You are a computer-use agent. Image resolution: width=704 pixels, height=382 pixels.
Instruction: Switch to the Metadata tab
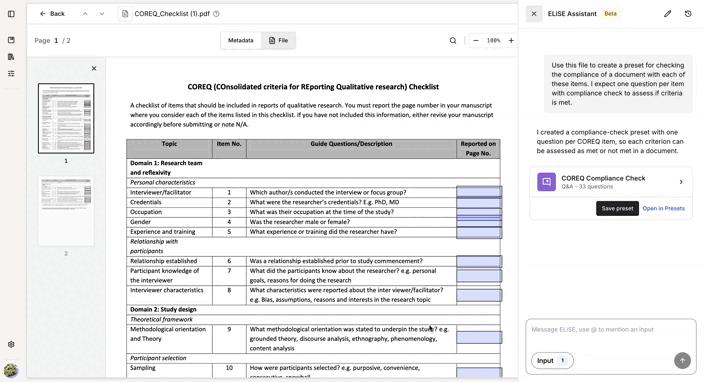tap(241, 40)
